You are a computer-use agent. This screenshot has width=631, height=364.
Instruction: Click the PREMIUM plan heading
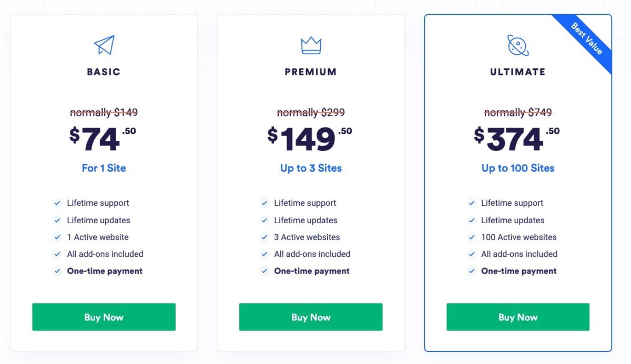[311, 72]
